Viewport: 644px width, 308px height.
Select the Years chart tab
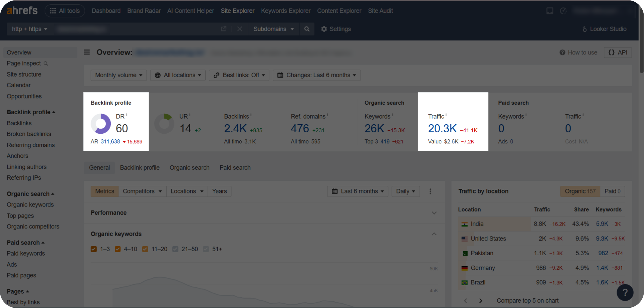219,191
